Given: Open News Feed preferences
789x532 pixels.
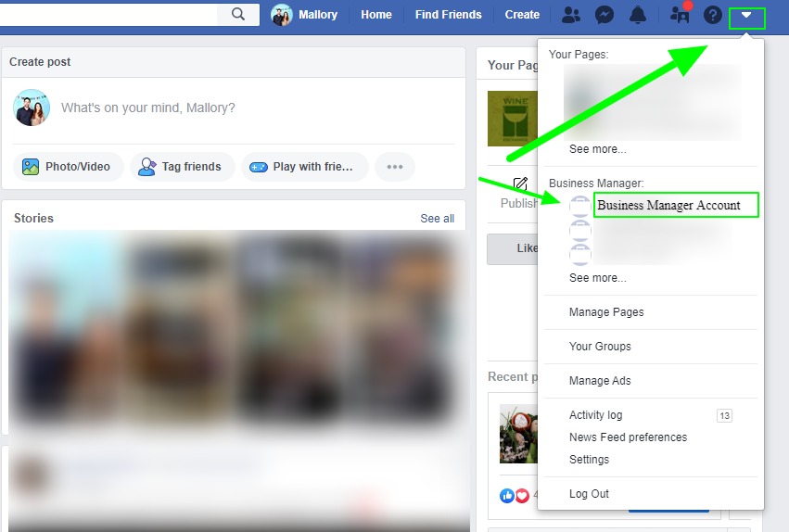Looking at the screenshot, I should pos(628,437).
